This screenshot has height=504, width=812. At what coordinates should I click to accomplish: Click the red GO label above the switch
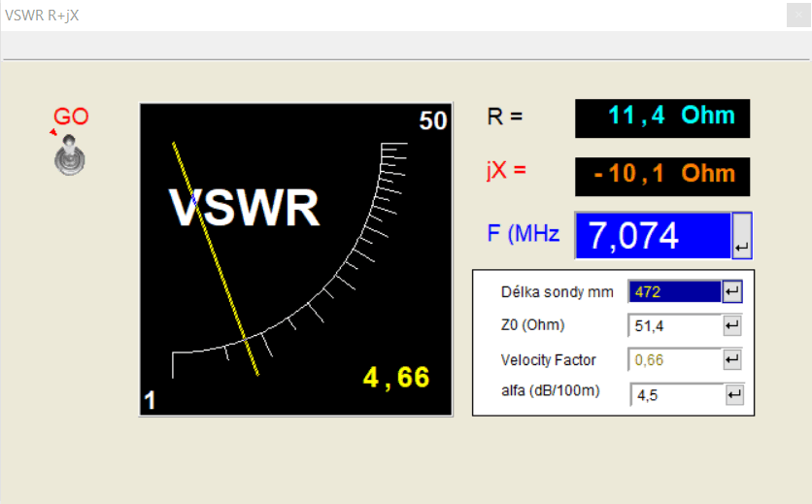point(71,117)
